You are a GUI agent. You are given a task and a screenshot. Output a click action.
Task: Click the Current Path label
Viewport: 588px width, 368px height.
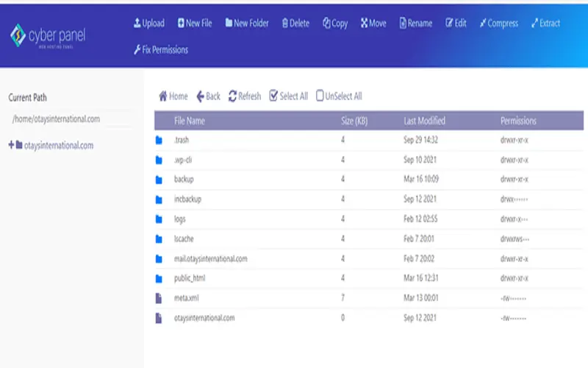pos(28,98)
